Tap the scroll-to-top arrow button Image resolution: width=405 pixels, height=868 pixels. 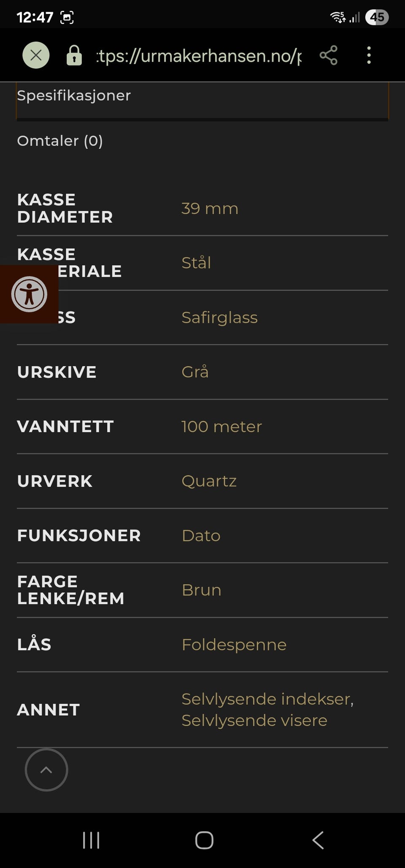(x=46, y=770)
